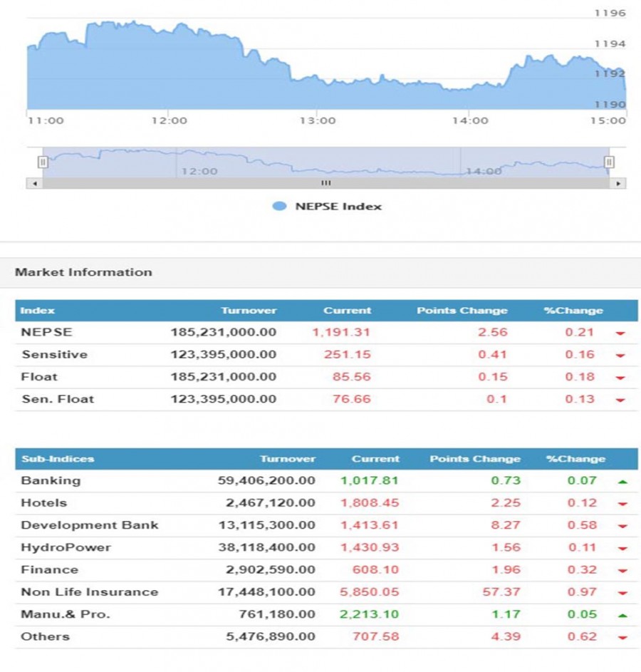Click Non Life Insurance red down arrow
The image size is (641, 672).
click(622, 593)
